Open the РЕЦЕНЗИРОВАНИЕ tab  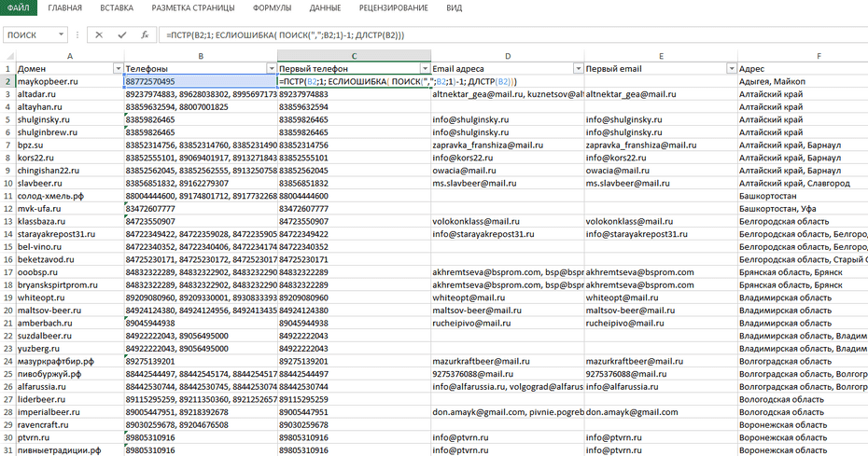pyautogui.click(x=394, y=7)
